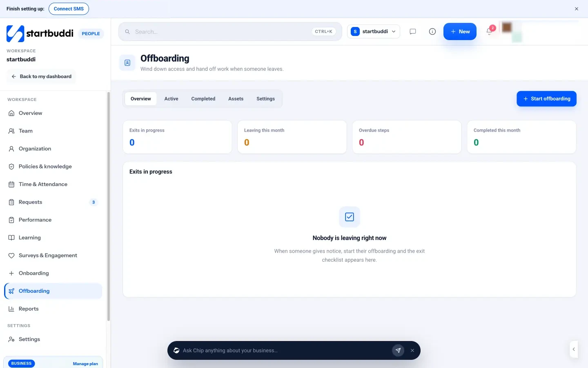Screen dimensions: 588x368
Task: Click the Leaving this month card
Action: 292,137
